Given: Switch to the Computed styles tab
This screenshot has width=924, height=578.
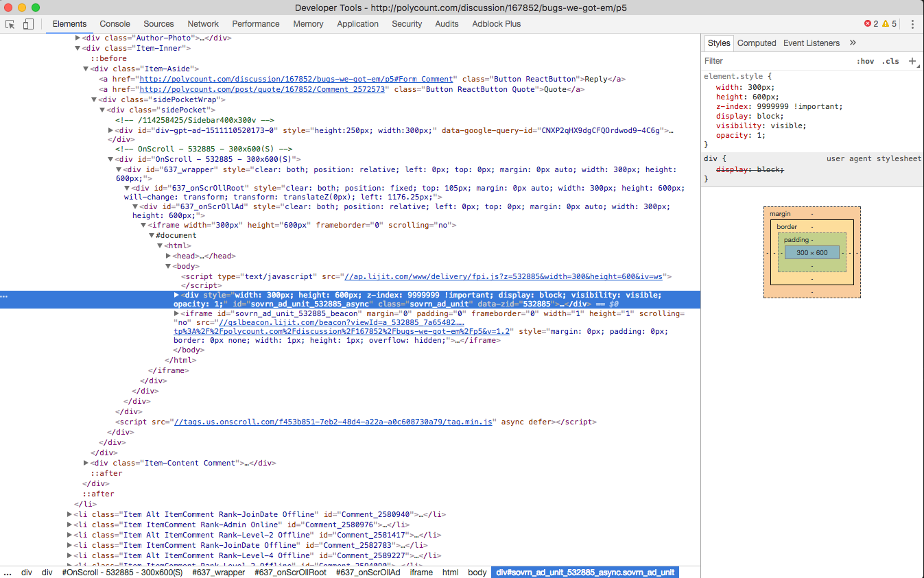Looking at the screenshot, I should (757, 43).
